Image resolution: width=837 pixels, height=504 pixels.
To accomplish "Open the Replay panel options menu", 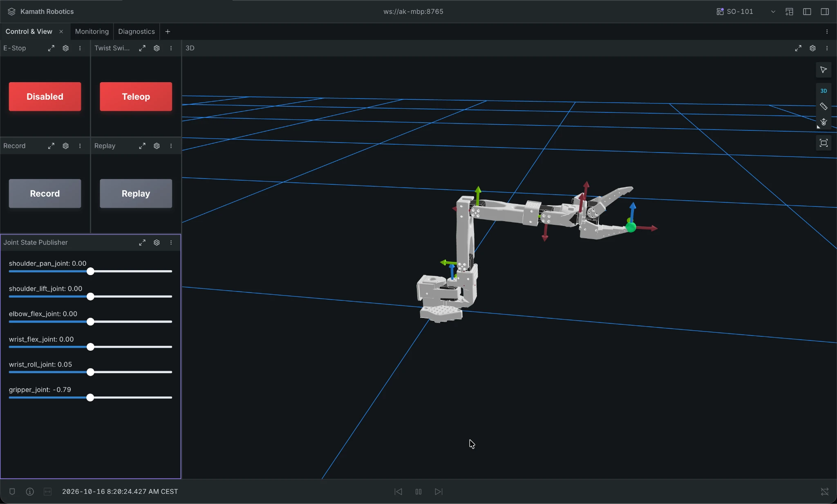I will click(x=171, y=146).
